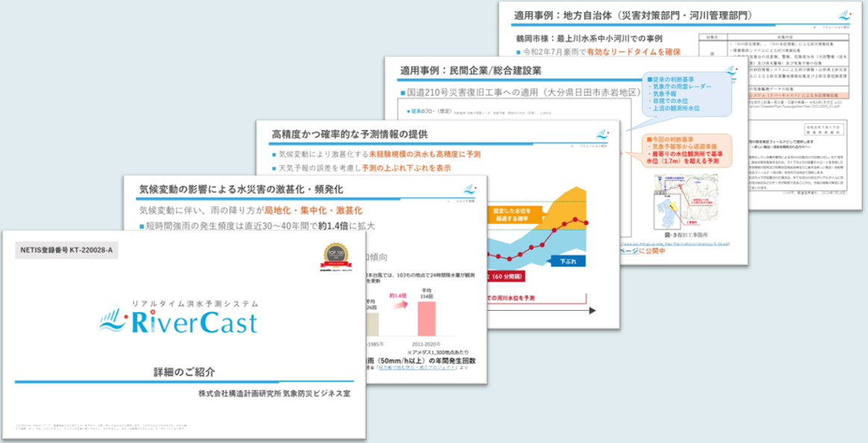This screenshot has width=868, height=443.
Task: Click the wave logo on the 気候変動 slide
Action: (x=469, y=190)
